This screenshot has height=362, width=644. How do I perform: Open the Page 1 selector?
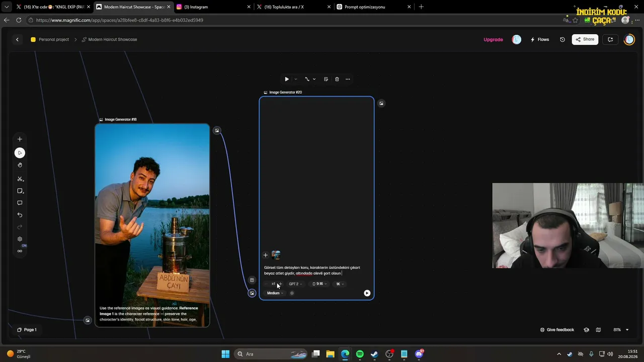point(27,330)
